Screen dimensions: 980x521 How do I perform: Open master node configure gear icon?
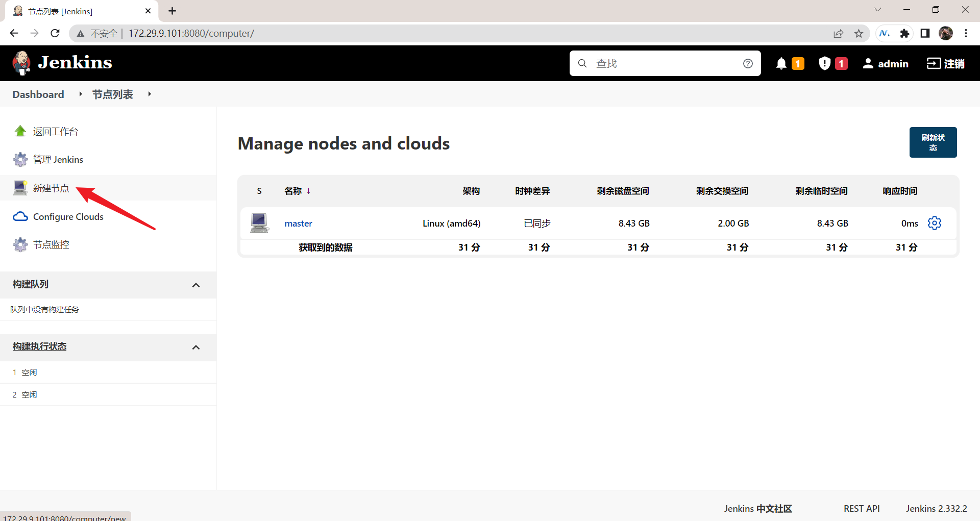935,223
